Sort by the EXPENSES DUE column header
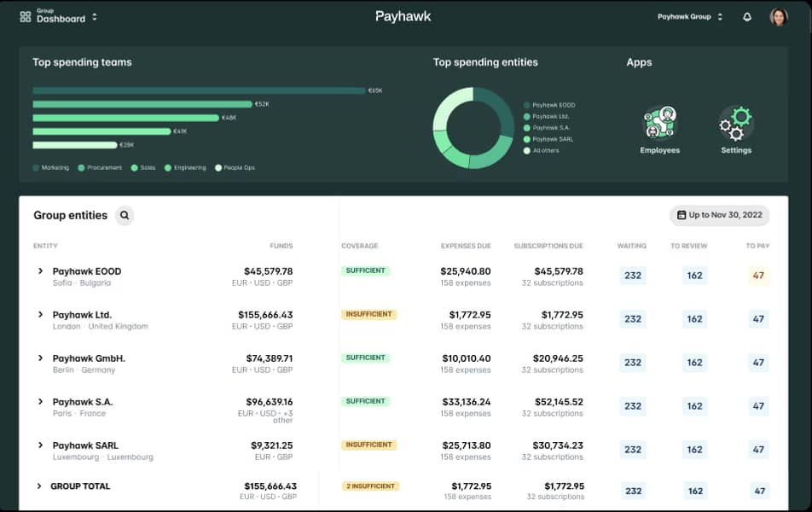812x512 pixels. [466, 246]
